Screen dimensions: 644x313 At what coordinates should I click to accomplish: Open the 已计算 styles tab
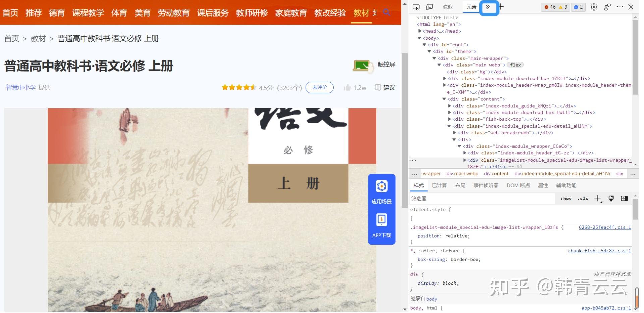439,186
